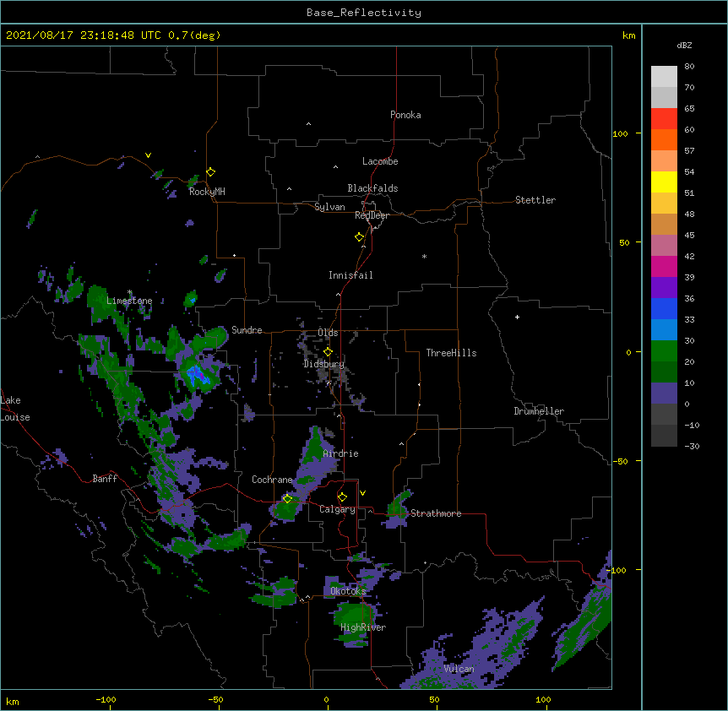Click the Drumheller label

(539, 411)
